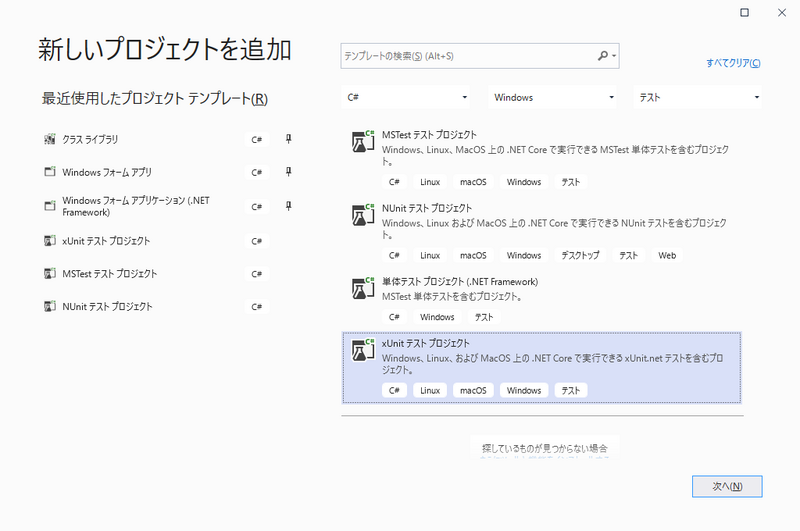Click the Windows フォーム アプリケーション (.NET Framework) icon
800x531 pixels.
coord(49,206)
